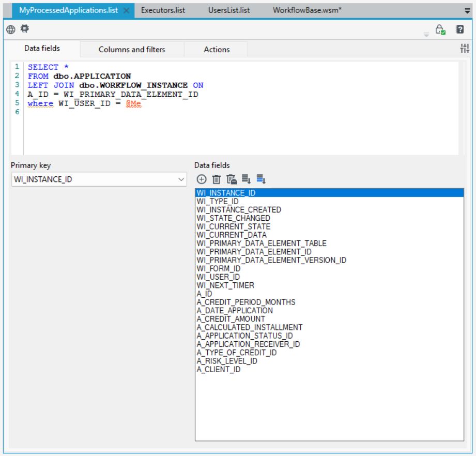Click the blue-highlighted list with down arrow icon
The height and width of the screenshot is (456, 476).
(261, 179)
